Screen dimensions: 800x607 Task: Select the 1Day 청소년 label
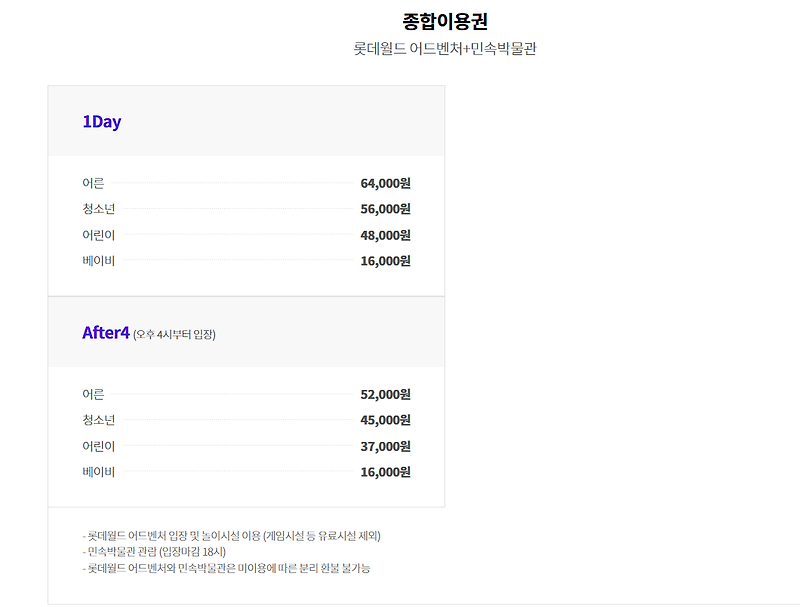[98, 209]
